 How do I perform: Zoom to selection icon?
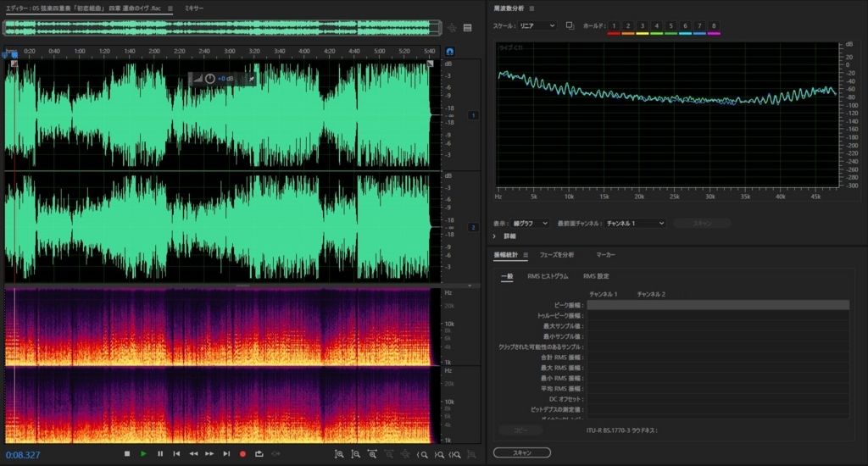[455, 454]
